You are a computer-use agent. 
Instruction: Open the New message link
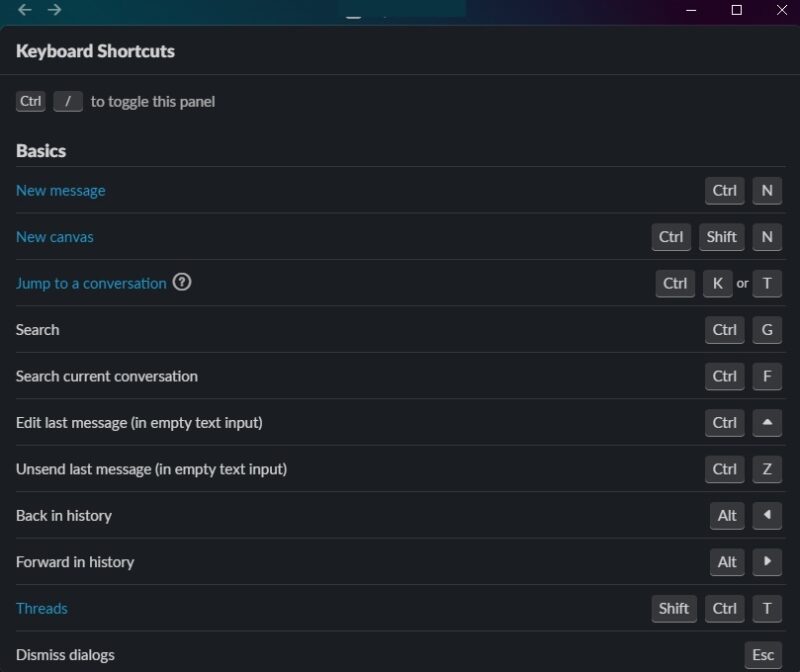point(61,190)
